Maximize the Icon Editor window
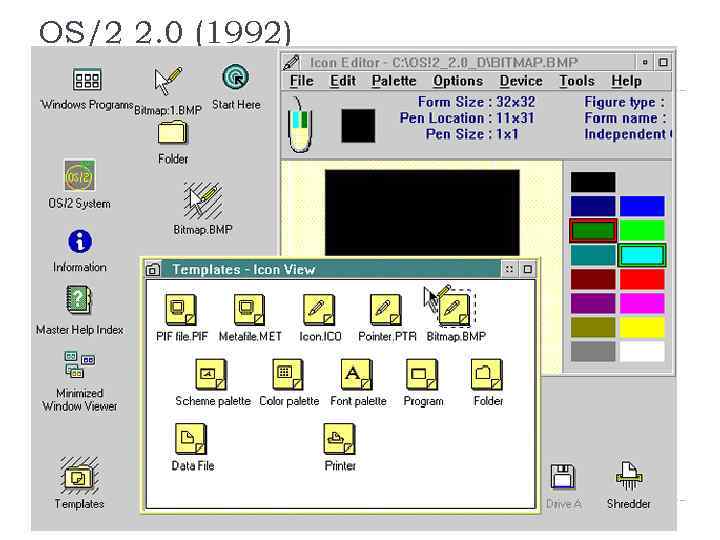This screenshot has height=540, width=720. (663, 62)
